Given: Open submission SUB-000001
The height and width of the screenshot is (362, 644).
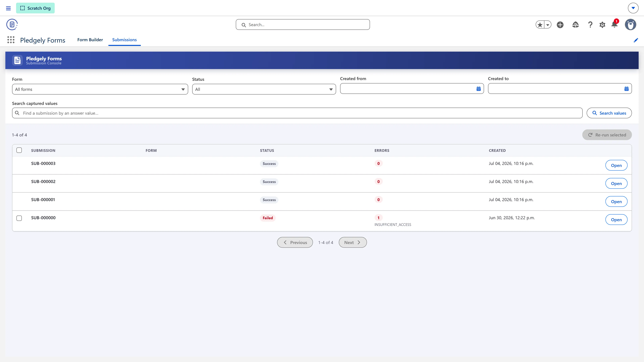Looking at the screenshot, I should click(x=616, y=202).
